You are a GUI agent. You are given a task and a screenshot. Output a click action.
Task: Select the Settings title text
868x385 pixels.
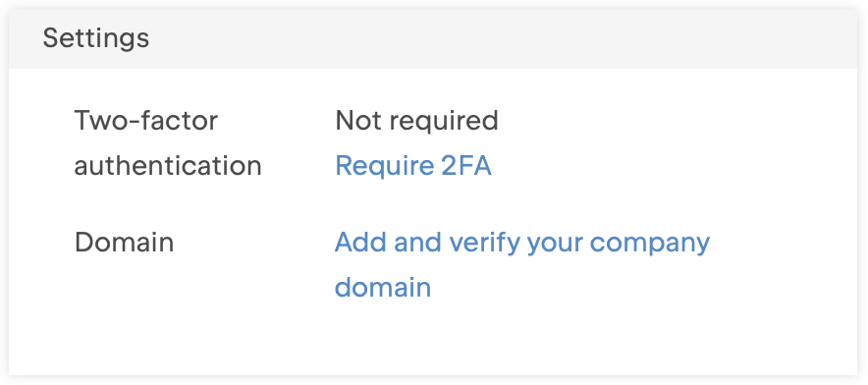coord(96,38)
